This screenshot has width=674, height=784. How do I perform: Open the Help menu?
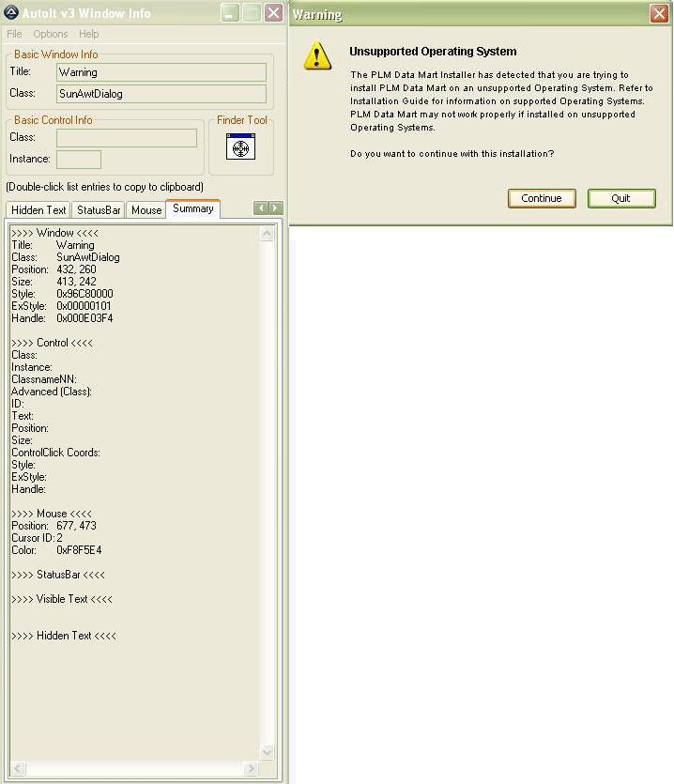(x=88, y=34)
